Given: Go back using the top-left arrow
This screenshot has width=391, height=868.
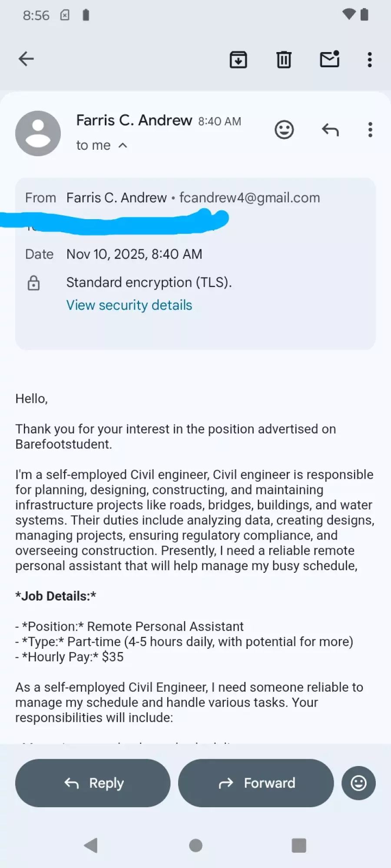Looking at the screenshot, I should [26, 59].
